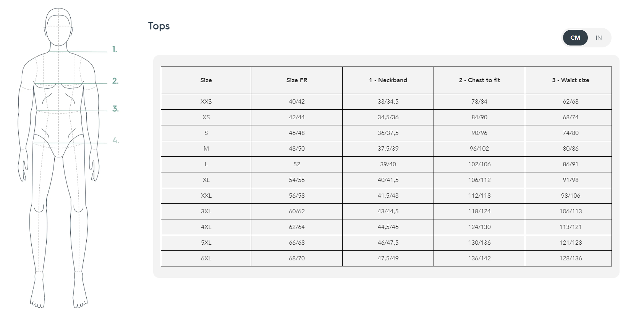This screenshot has width=644, height=315.
Task: Click the Tops heading
Action: tap(159, 26)
